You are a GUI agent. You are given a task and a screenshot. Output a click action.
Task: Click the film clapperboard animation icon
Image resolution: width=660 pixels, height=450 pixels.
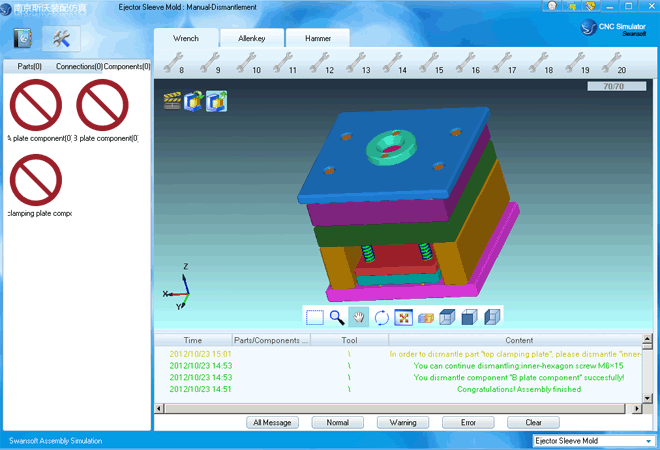173,101
